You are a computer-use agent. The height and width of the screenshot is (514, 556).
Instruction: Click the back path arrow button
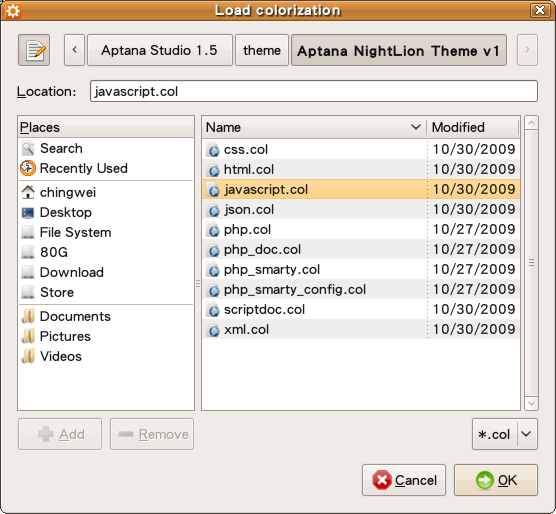(74, 50)
